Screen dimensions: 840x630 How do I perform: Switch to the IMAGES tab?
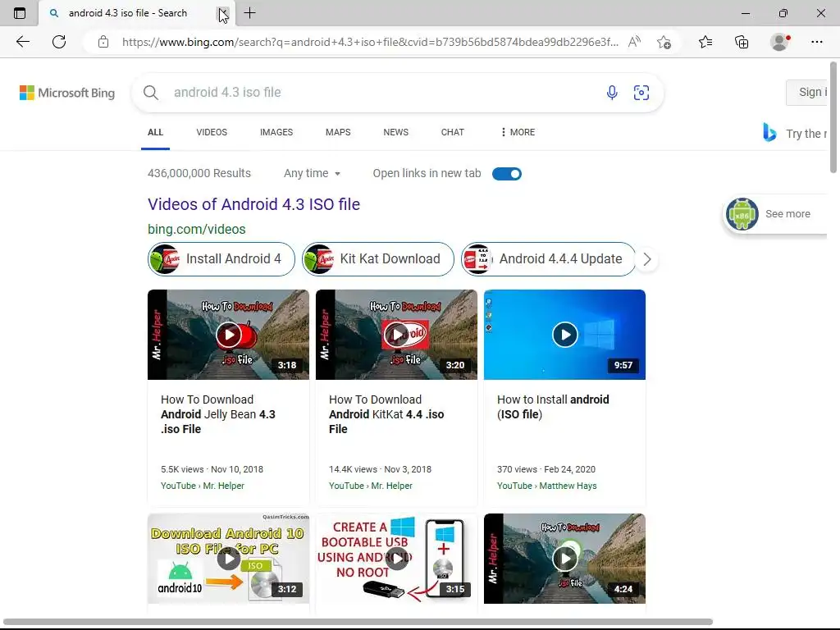(276, 132)
